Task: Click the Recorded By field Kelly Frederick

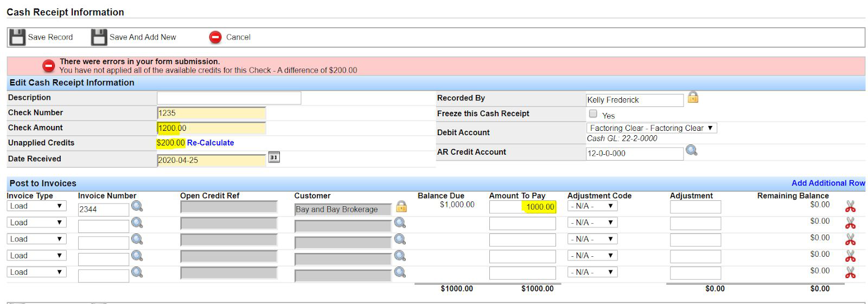Action: coord(635,100)
